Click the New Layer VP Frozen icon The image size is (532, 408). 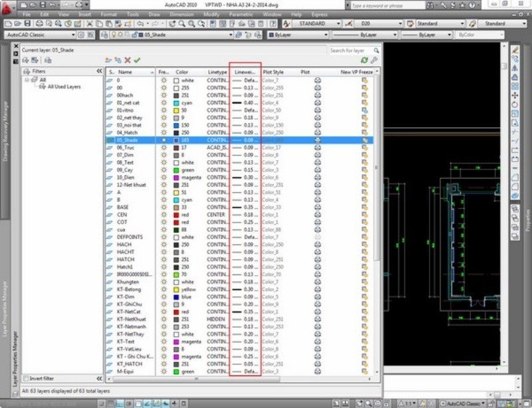tap(118, 60)
